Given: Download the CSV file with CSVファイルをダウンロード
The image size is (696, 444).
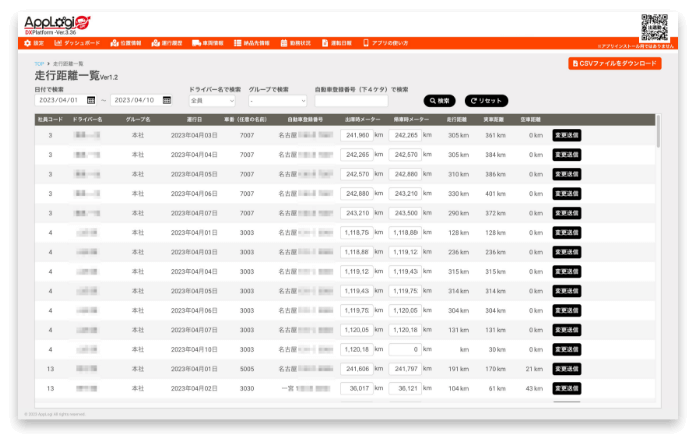Looking at the screenshot, I should pos(615,63).
